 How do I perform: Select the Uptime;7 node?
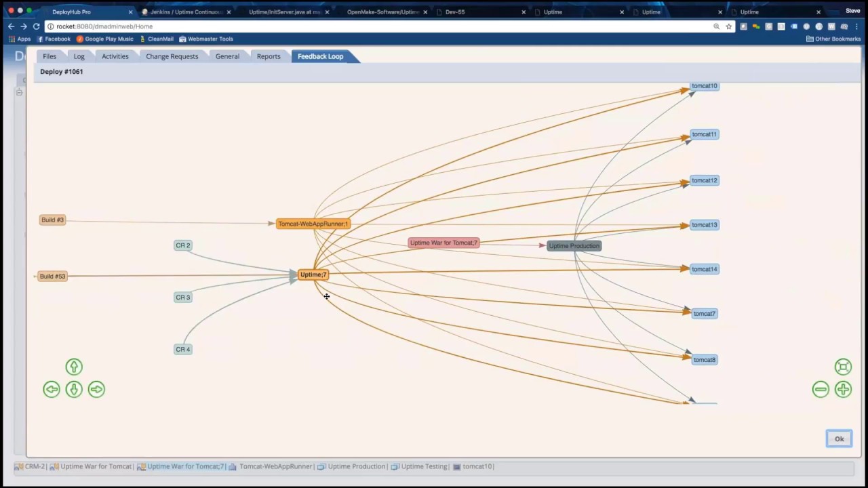pos(313,274)
